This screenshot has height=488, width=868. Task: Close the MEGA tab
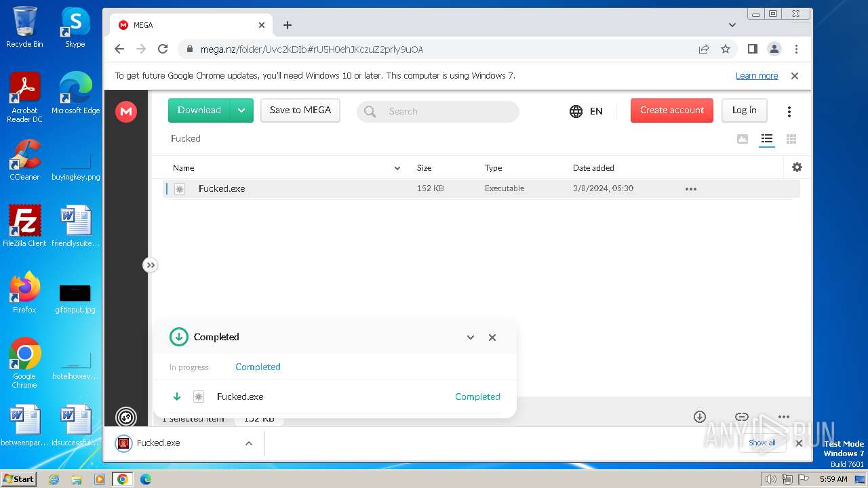point(262,25)
